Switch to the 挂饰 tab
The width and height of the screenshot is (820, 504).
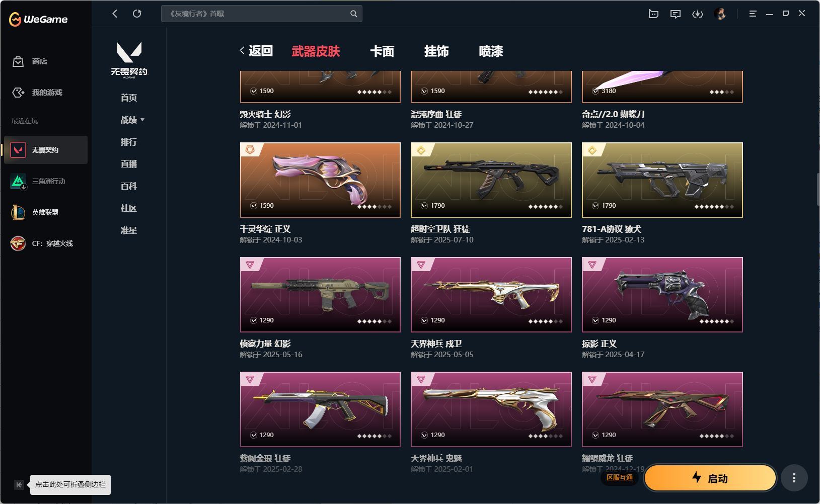pos(436,51)
